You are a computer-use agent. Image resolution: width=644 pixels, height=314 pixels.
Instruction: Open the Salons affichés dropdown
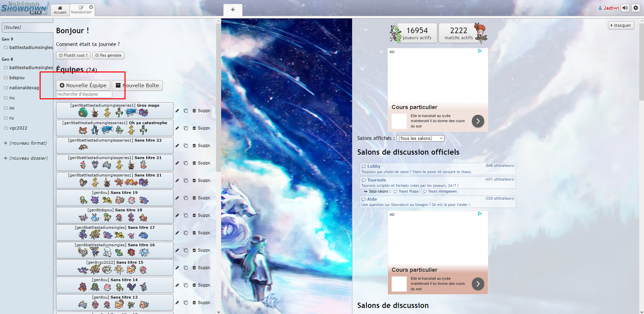coord(420,139)
